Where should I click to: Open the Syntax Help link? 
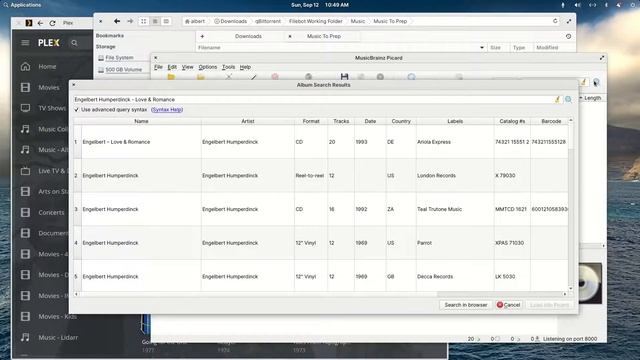[x=167, y=110]
